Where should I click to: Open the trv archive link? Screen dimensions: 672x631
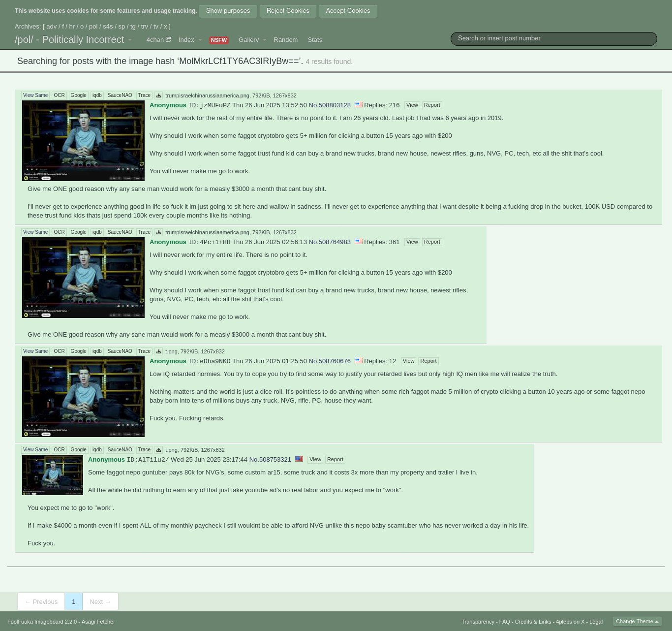coord(144,27)
